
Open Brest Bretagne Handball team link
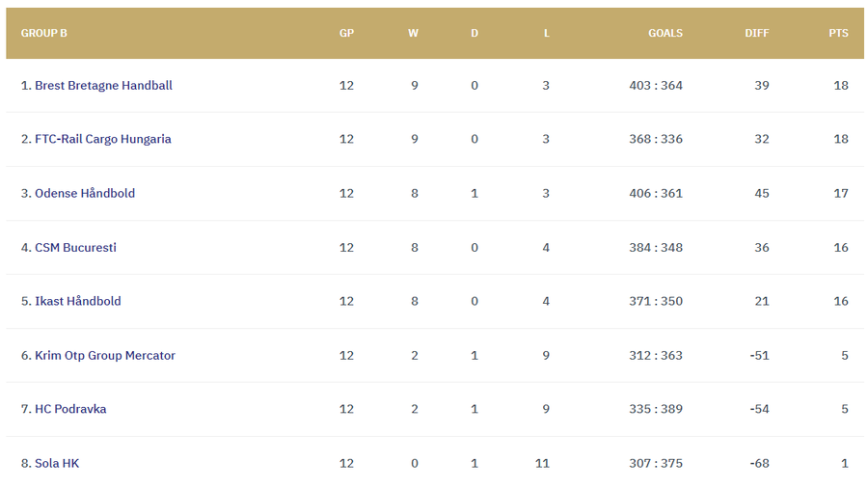(x=103, y=86)
